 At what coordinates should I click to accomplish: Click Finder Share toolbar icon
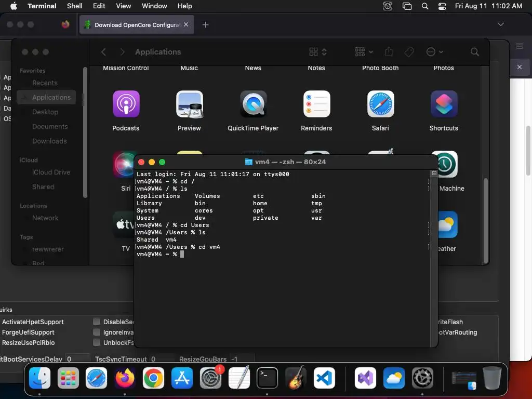point(389,51)
